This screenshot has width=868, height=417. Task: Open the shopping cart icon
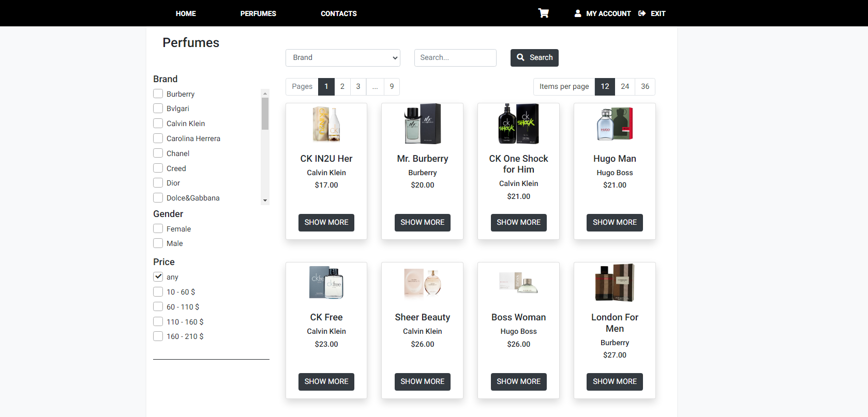(x=543, y=13)
